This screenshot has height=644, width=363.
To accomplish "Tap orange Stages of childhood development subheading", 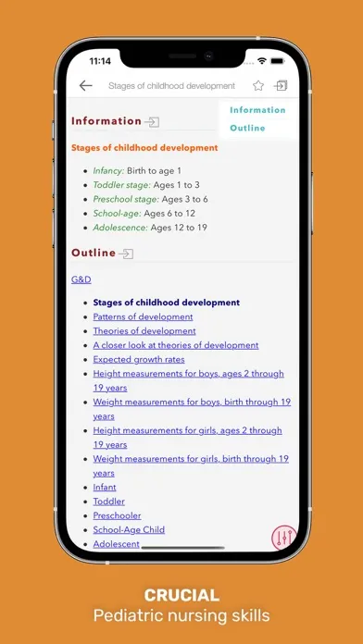I will [144, 148].
